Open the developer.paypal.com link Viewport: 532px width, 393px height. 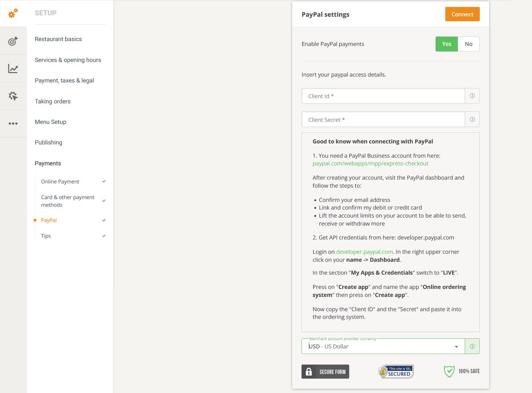point(364,252)
